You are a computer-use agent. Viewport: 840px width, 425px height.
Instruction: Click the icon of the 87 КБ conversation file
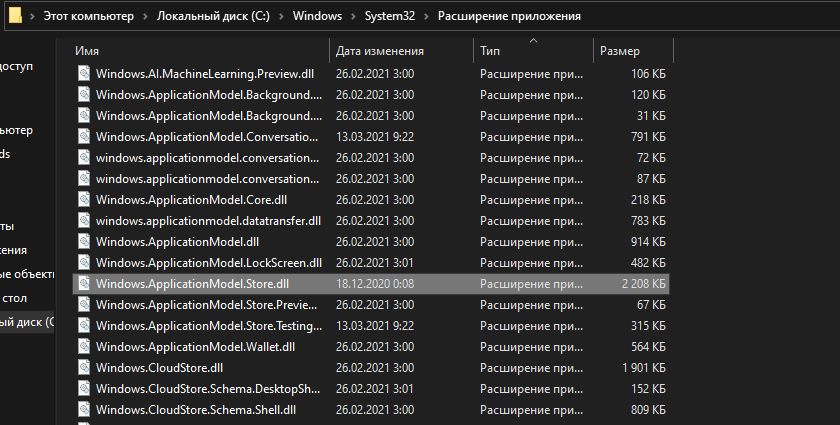click(84, 178)
